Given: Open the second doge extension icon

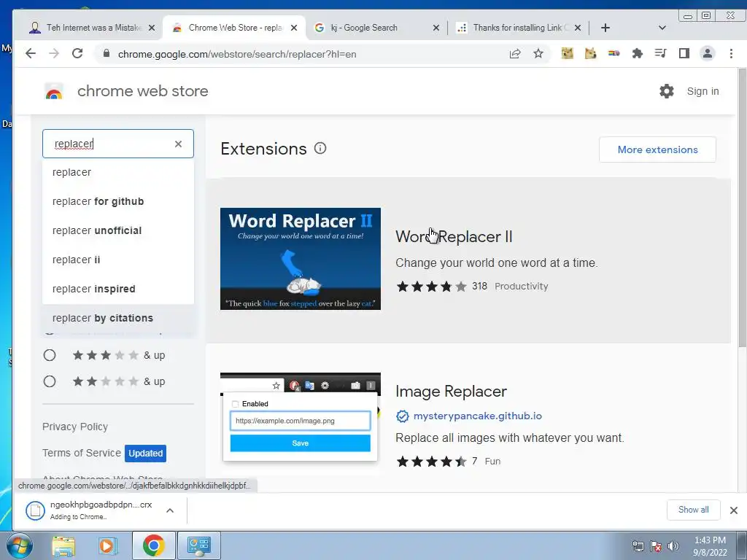Looking at the screenshot, I should (590, 54).
